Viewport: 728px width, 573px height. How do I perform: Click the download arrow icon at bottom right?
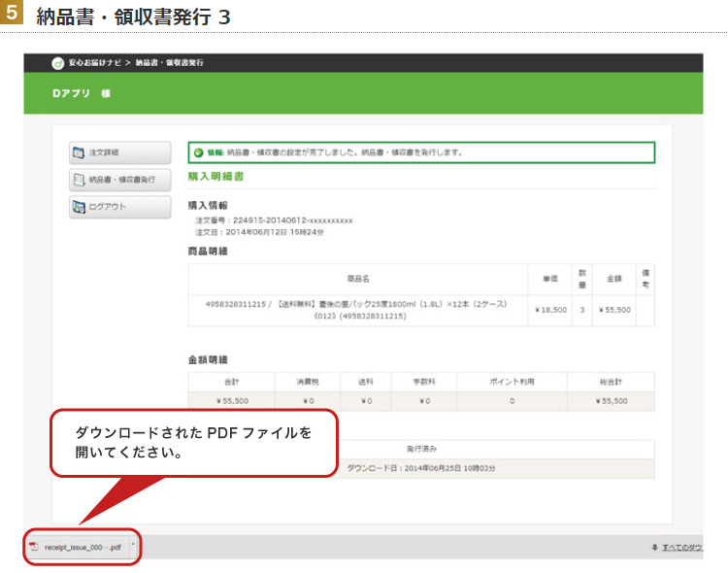tap(654, 548)
